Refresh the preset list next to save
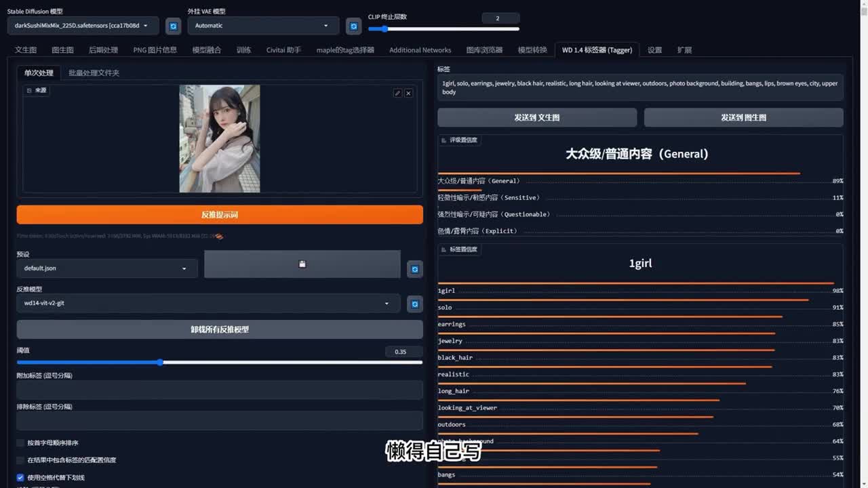This screenshot has height=488, width=868. click(x=415, y=269)
